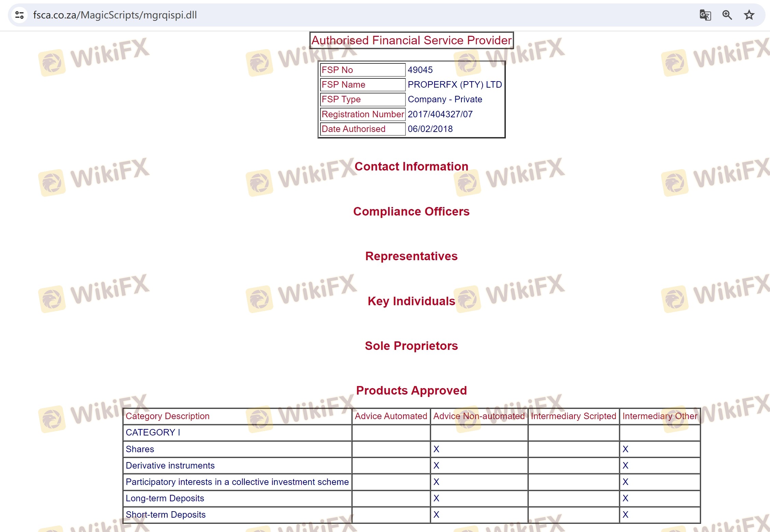Viewport: 770px width, 532px height.
Task: Click the Intermediary Other column header
Action: [x=659, y=416]
